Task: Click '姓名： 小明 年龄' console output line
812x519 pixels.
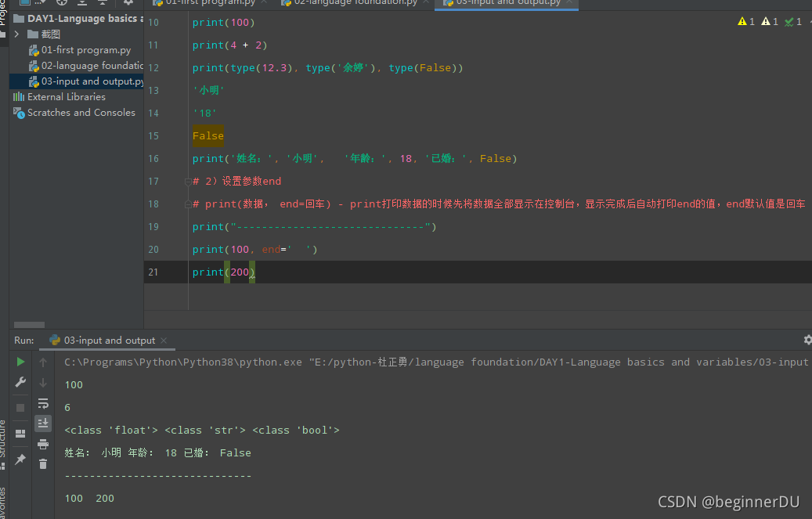Action: click(157, 453)
